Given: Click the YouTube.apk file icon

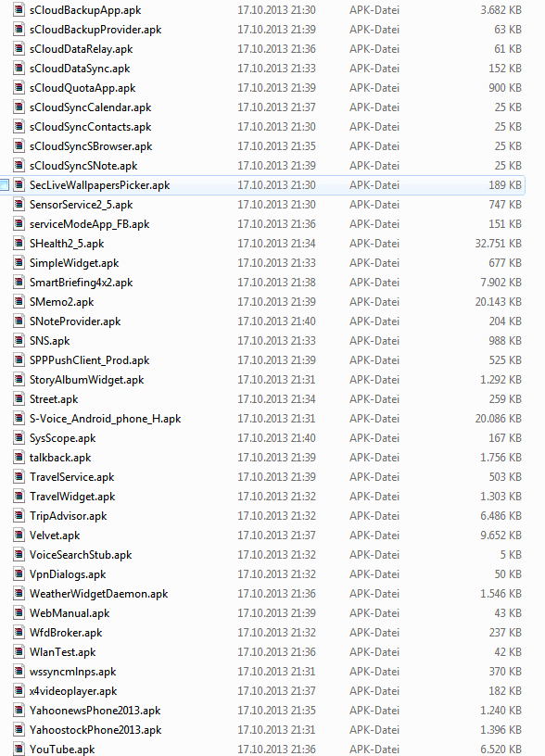Looking at the screenshot, I should click(x=19, y=750).
